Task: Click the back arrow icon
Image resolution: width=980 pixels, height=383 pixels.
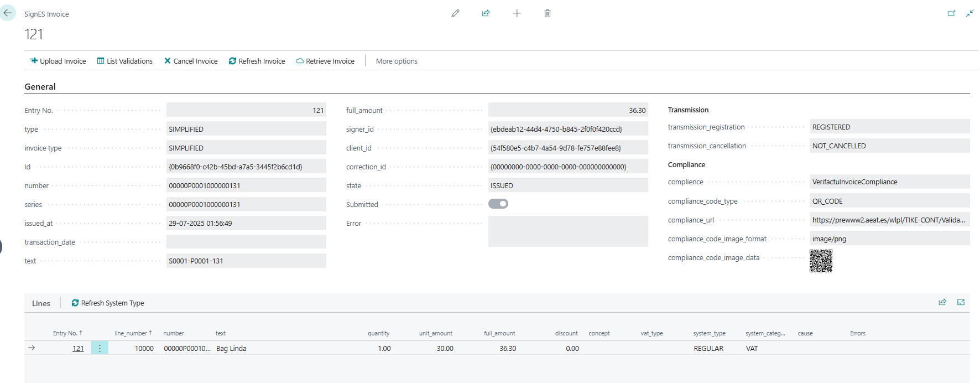Action: [x=8, y=13]
